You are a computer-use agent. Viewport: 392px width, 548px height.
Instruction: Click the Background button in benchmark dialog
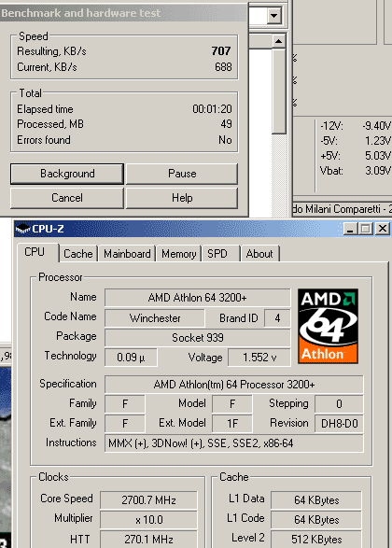tap(67, 174)
